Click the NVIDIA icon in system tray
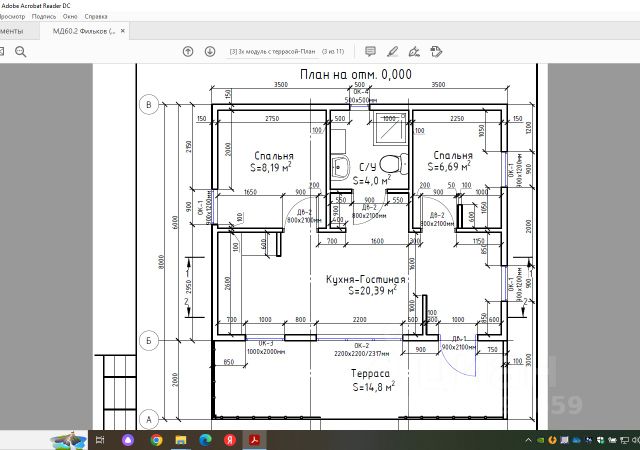Viewport: 640px width, 450px height. [x=540, y=440]
